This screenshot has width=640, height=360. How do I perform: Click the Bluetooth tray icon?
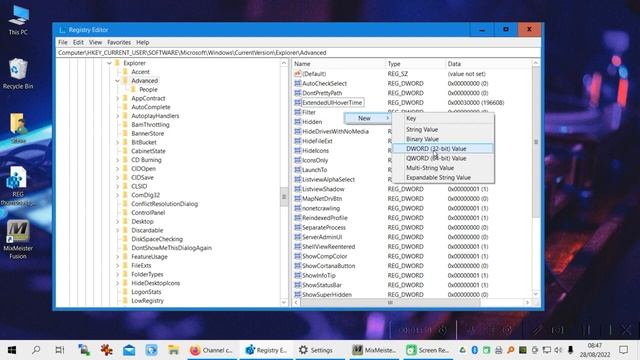coord(474,350)
